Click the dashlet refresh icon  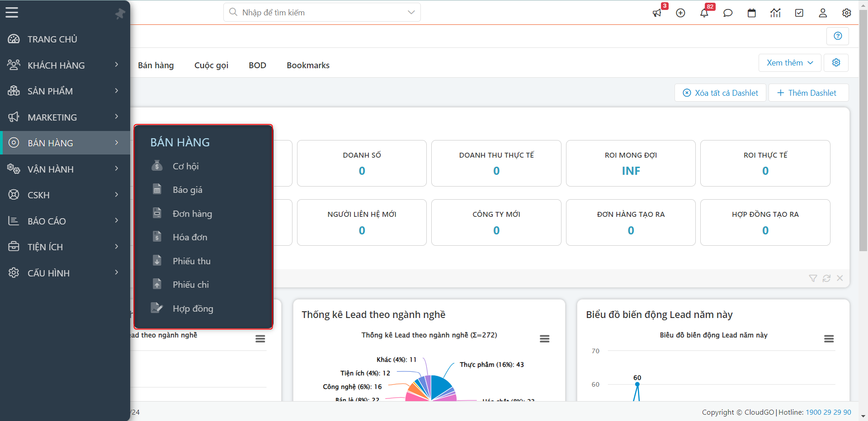(x=826, y=278)
